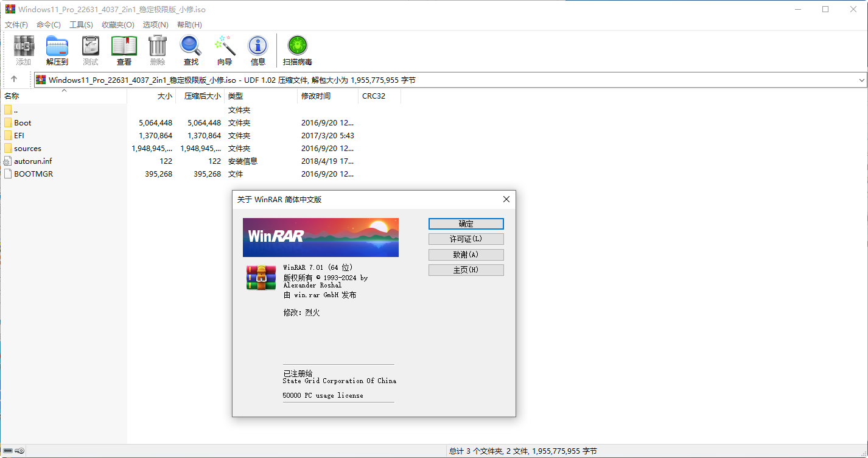Click the 许可证 (License) button
Screen dimensions: 868x458
coord(466,239)
